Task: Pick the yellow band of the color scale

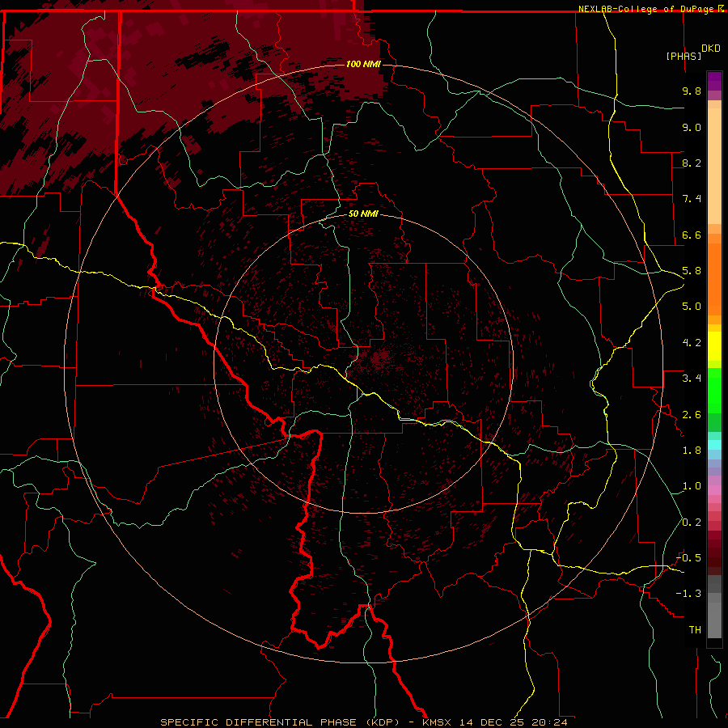Action: coord(714,346)
